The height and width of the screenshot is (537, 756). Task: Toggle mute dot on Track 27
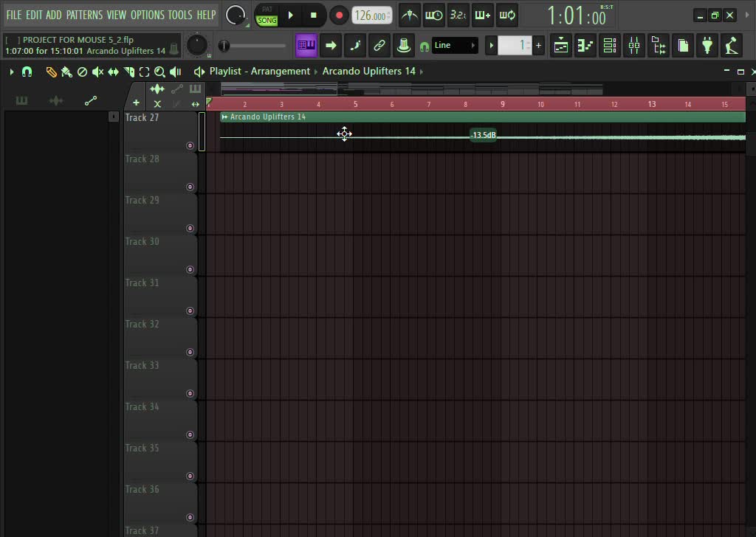pyautogui.click(x=190, y=145)
